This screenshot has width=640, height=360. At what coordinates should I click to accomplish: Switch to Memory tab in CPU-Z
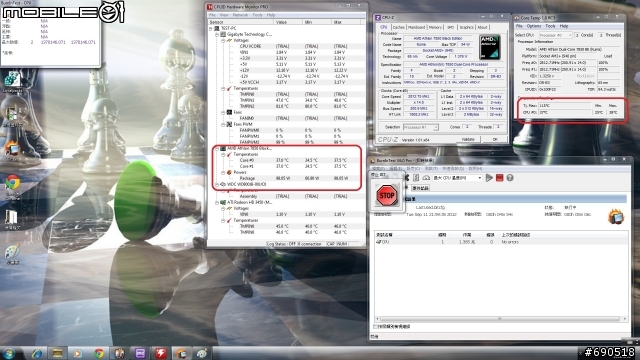coord(435,27)
